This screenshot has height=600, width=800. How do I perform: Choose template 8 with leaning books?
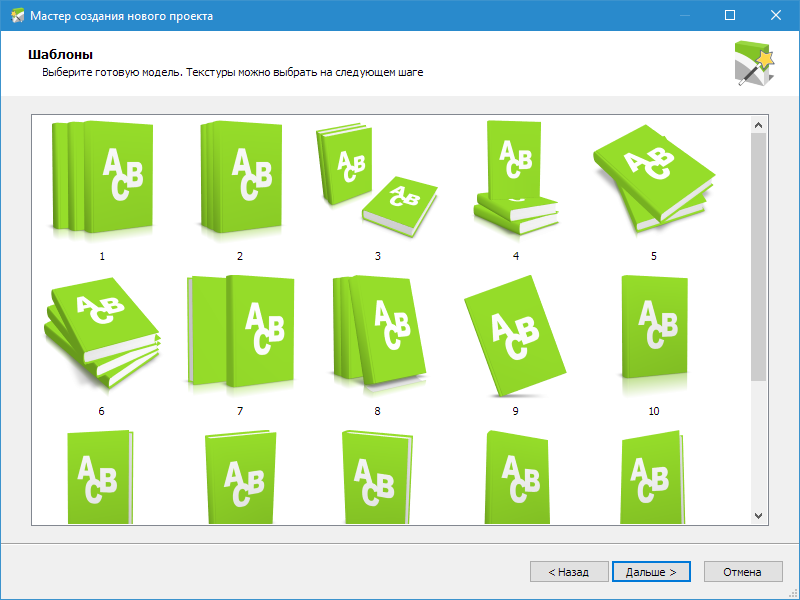point(378,334)
